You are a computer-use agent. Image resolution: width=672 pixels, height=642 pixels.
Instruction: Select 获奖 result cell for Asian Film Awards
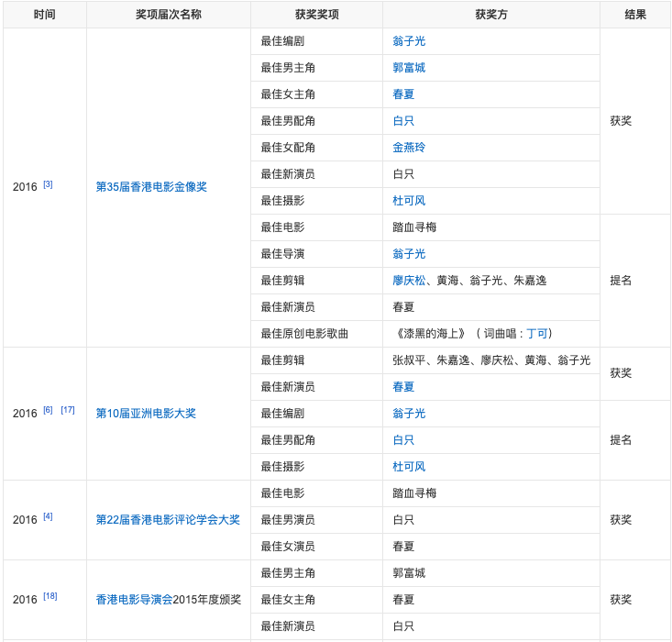click(635, 373)
